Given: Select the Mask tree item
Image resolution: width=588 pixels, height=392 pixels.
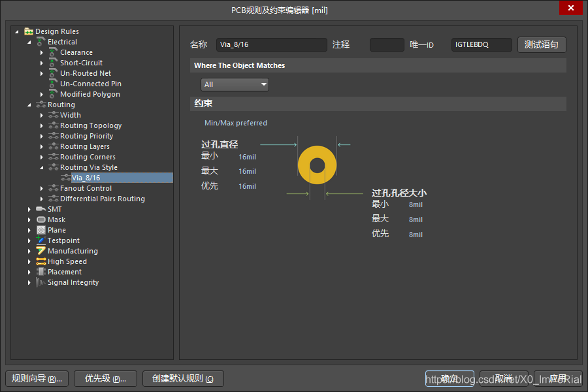Looking at the screenshot, I should pos(56,220).
